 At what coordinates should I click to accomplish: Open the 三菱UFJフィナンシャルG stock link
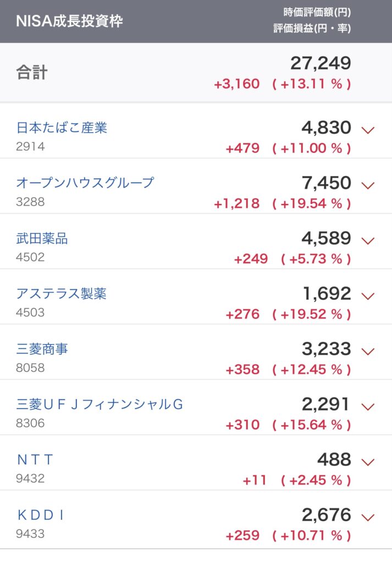click(100, 404)
